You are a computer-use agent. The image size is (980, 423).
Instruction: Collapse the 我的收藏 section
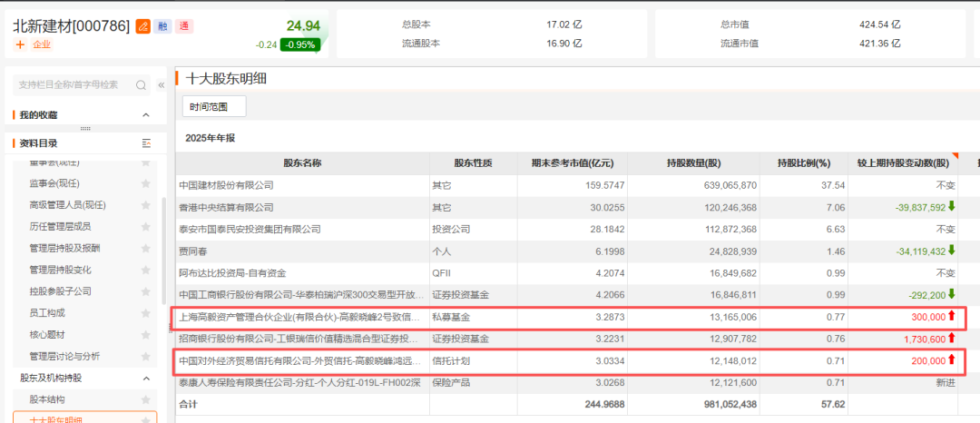coord(146,115)
